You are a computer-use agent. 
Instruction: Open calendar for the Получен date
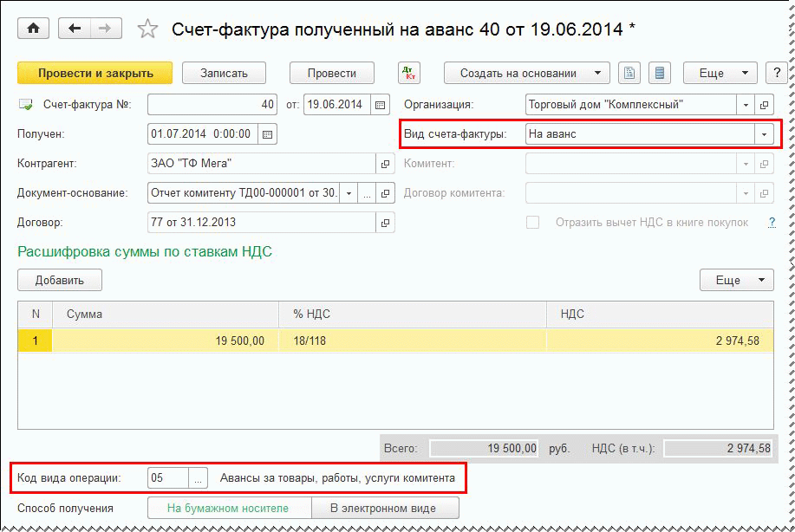[x=267, y=134]
